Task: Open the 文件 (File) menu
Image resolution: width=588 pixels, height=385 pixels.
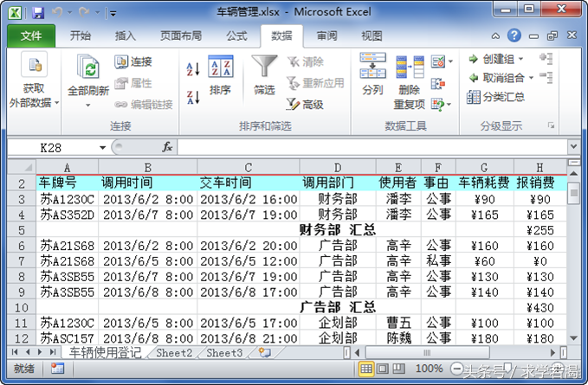Action: click(x=31, y=36)
